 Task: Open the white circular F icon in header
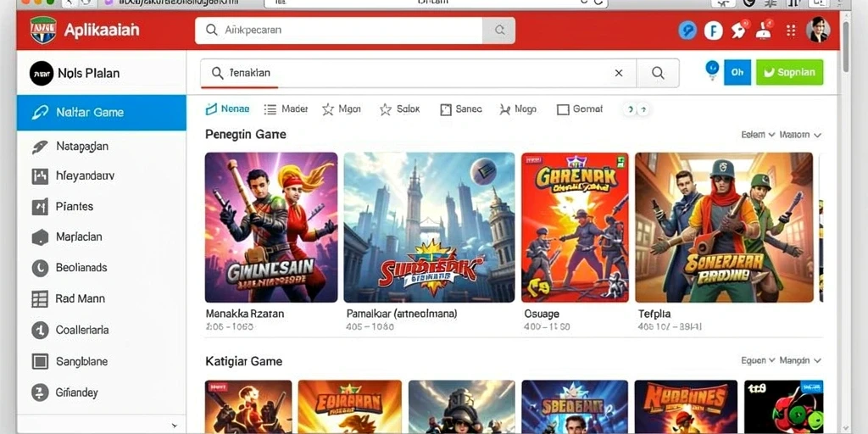(714, 31)
